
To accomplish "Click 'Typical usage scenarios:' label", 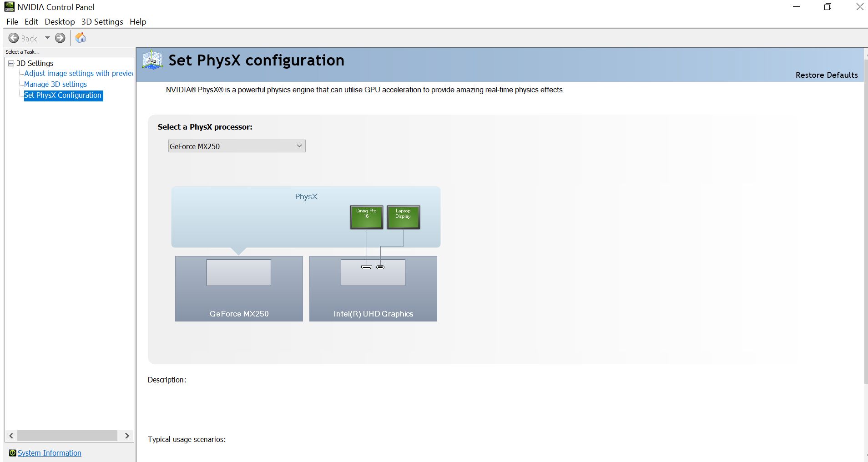I will pos(187,439).
